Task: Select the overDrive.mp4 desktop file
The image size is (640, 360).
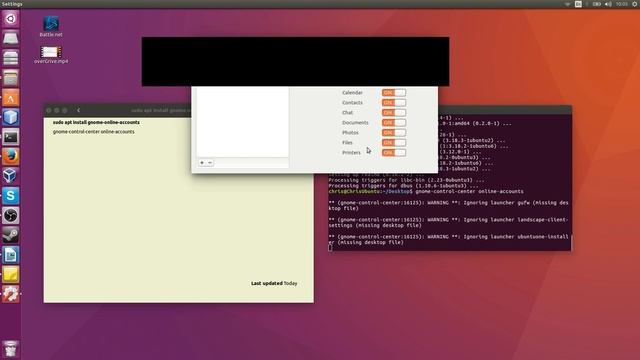Action: 51,55
